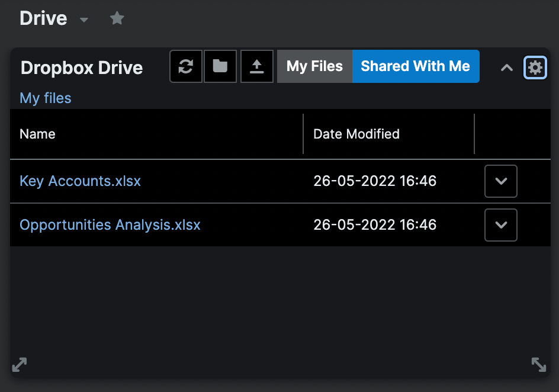The height and width of the screenshot is (392, 559).
Task: Open the Drive title dropdown caret
Action: pyautogui.click(x=83, y=20)
